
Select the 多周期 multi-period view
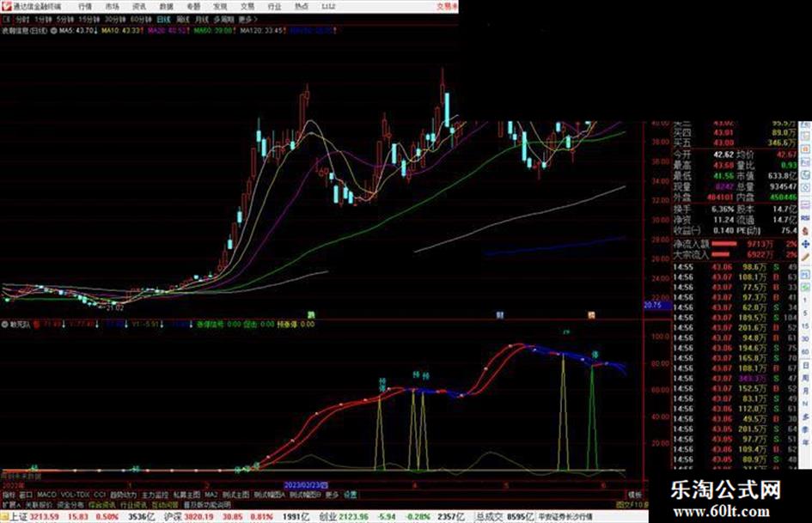tap(223, 19)
